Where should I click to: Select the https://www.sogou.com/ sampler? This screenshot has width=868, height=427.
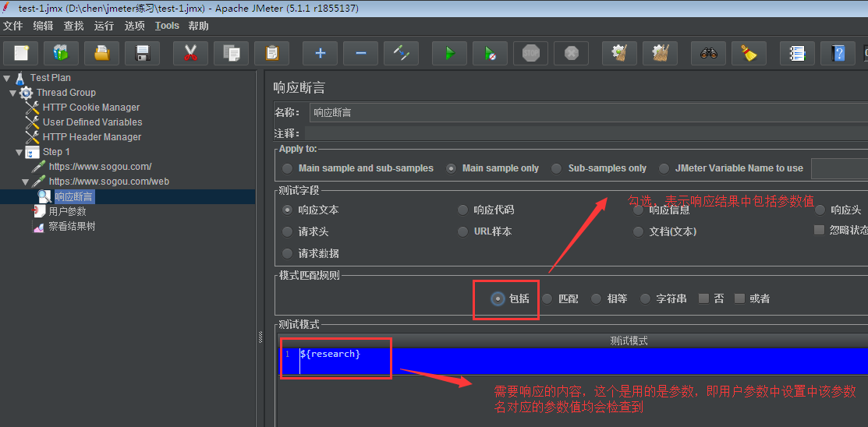[100, 167]
